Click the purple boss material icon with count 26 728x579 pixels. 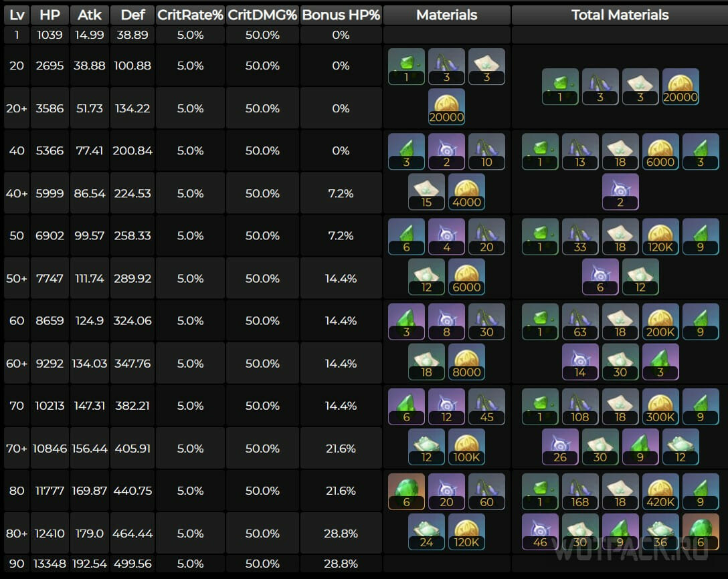coord(560,447)
